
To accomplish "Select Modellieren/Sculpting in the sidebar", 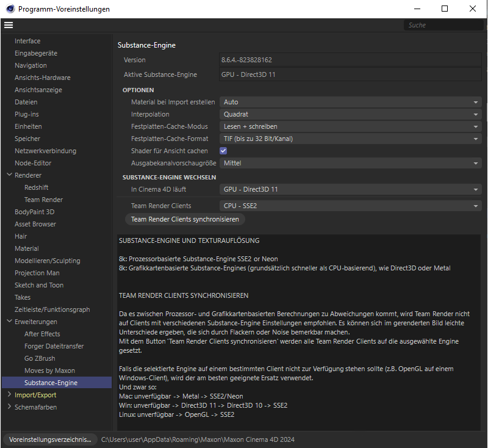I will (x=48, y=261).
